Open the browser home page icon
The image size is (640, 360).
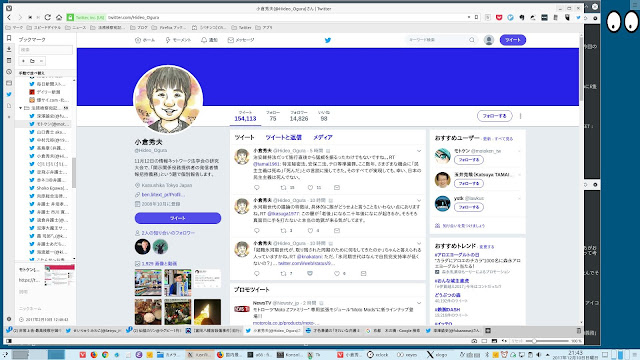point(59,18)
